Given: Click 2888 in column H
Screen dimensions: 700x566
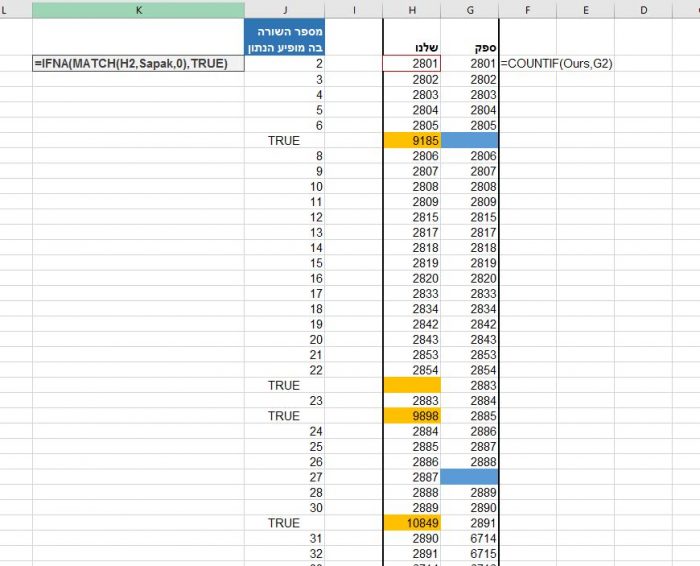Looking at the screenshot, I should click(x=412, y=492).
